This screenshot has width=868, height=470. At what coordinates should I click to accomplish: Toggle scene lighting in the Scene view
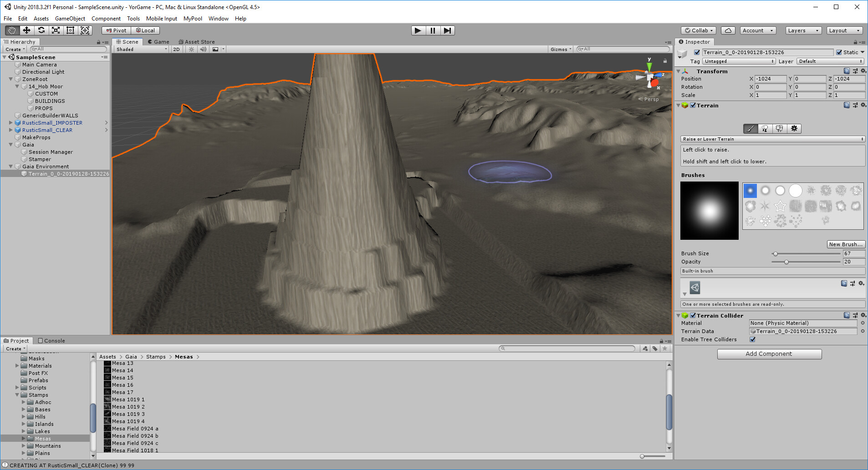point(191,49)
